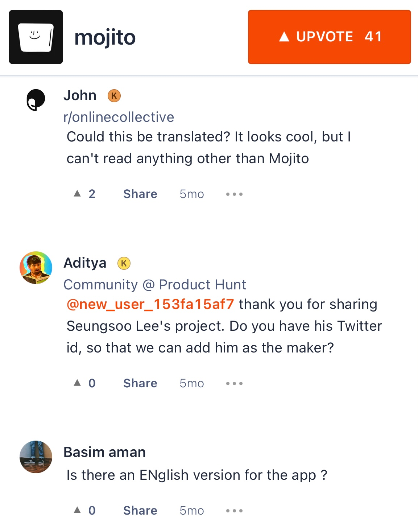Upvote the mojito product

pyautogui.click(x=329, y=37)
